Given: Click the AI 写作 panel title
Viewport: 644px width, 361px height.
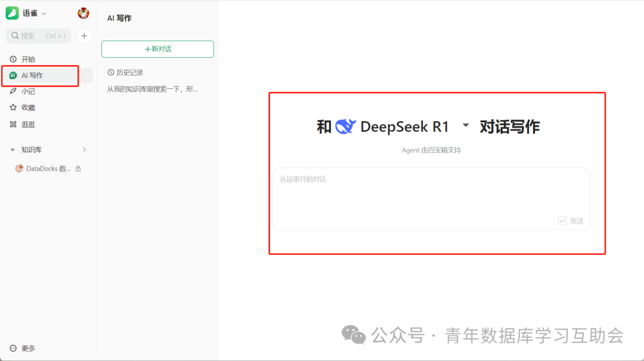Looking at the screenshot, I should click(119, 18).
